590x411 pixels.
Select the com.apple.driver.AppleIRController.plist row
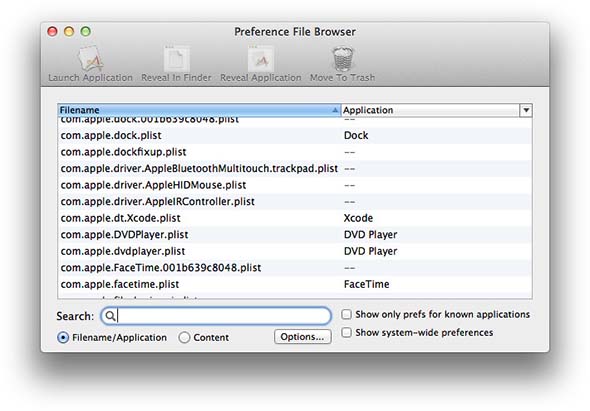click(x=295, y=202)
